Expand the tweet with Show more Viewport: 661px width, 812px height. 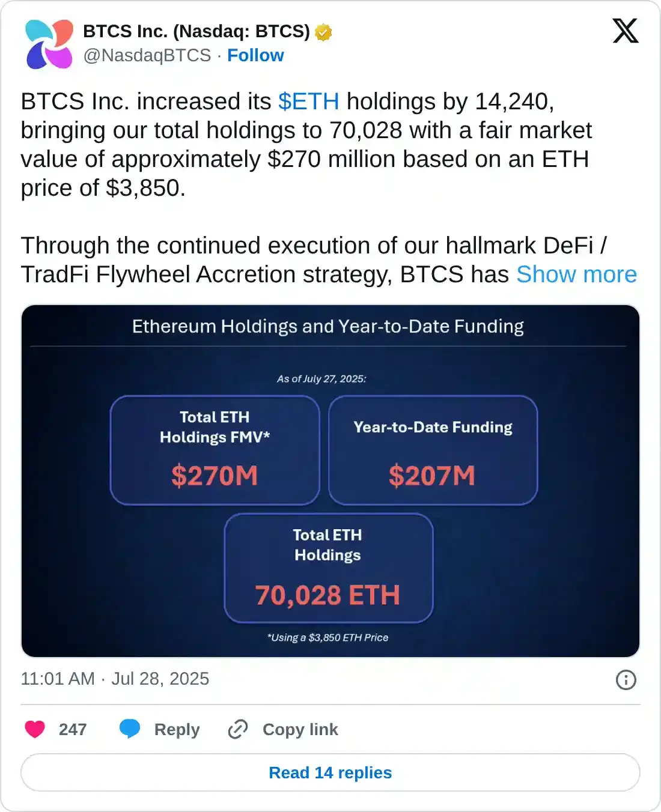point(576,274)
